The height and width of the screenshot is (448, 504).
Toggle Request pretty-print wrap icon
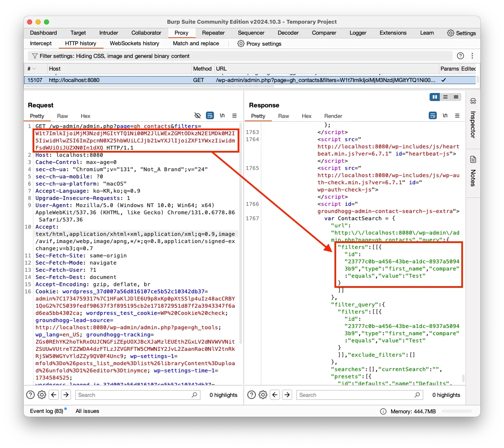pos(210,116)
